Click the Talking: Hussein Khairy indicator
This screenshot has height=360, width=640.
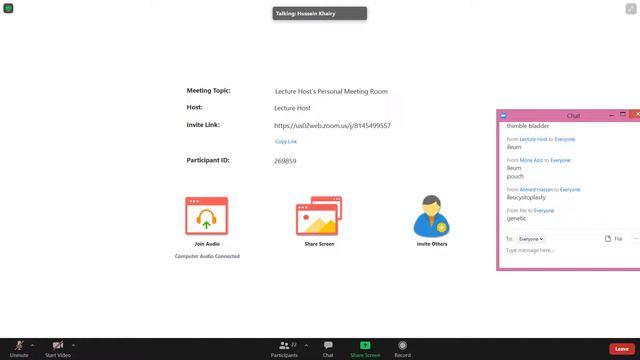tap(320, 13)
